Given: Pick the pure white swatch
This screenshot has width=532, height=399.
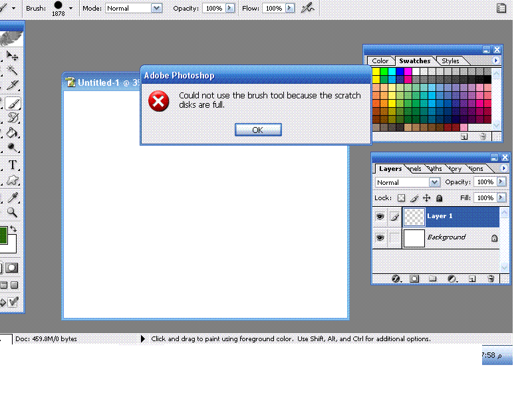Looking at the screenshot, I should click(x=416, y=71).
